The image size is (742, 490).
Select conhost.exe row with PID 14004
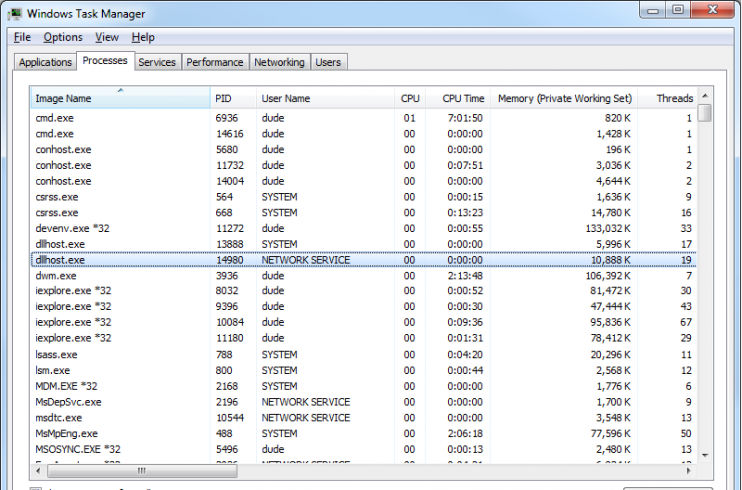coord(363,181)
